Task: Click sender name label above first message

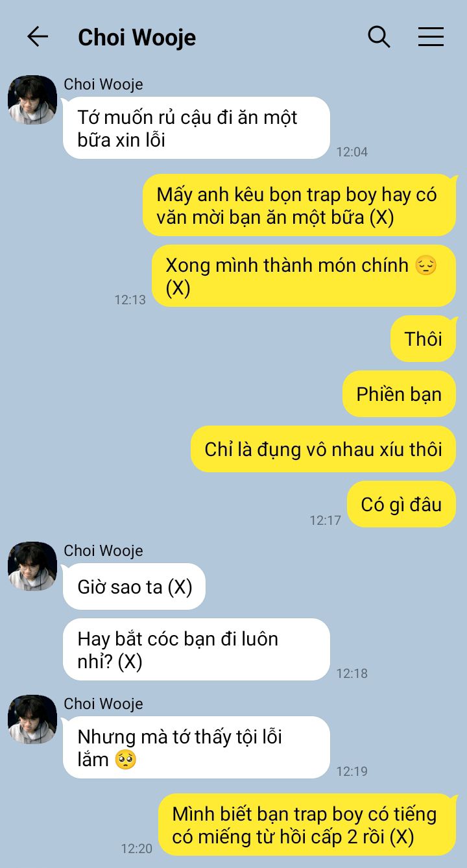Action: click(103, 84)
